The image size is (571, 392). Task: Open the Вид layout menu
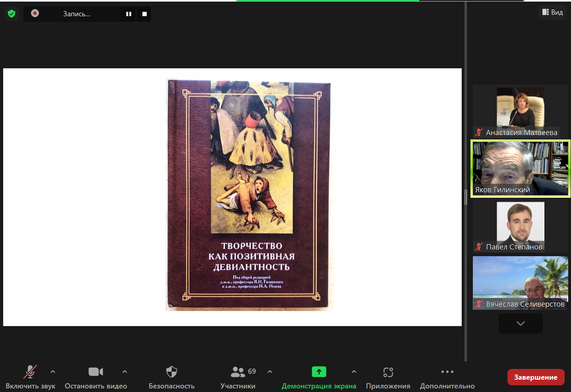coord(553,12)
